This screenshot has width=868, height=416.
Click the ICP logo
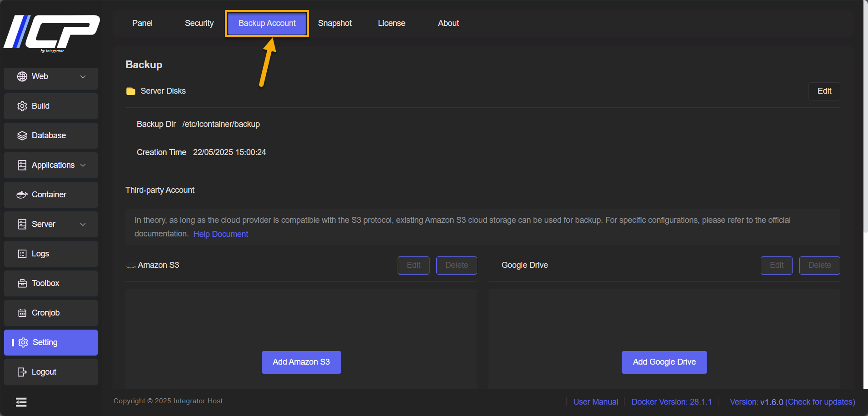coord(52,33)
